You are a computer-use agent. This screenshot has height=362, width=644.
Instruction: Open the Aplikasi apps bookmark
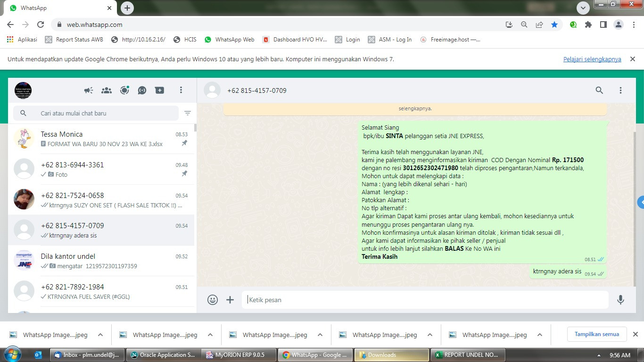22,40
